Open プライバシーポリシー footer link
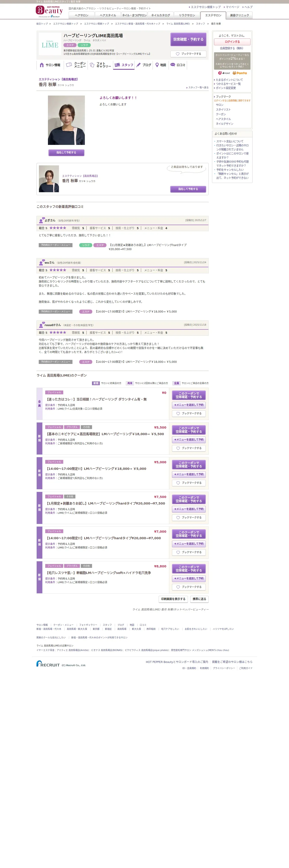 224,668
